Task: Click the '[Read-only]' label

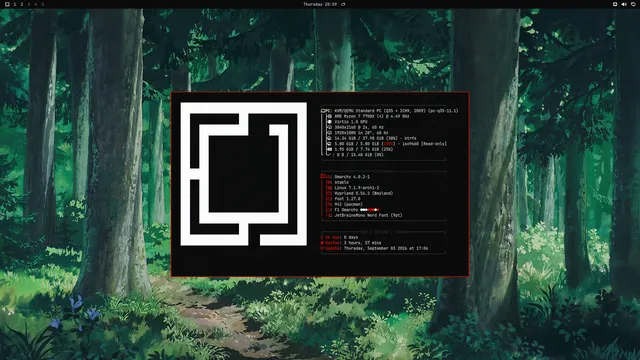Action: [434, 144]
